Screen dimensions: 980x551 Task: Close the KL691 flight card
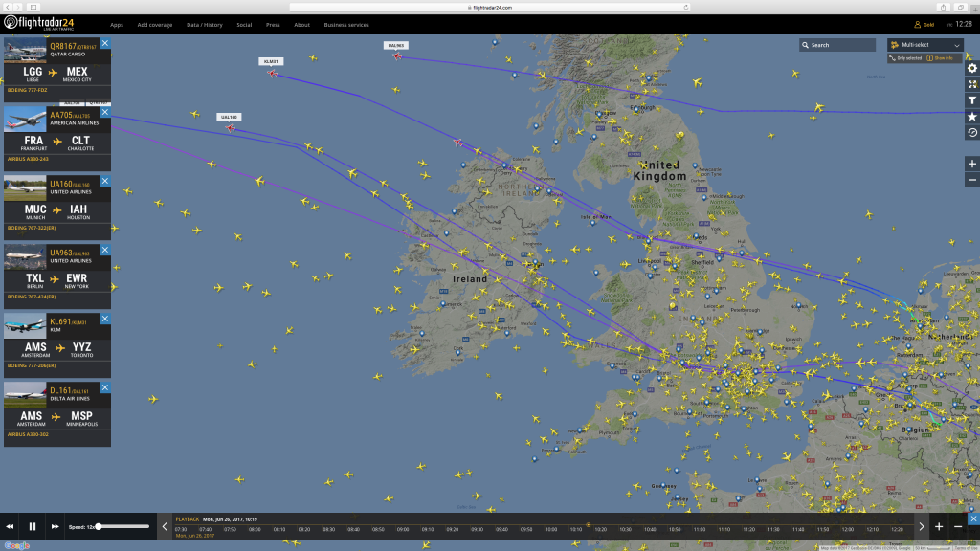coord(105,319)
